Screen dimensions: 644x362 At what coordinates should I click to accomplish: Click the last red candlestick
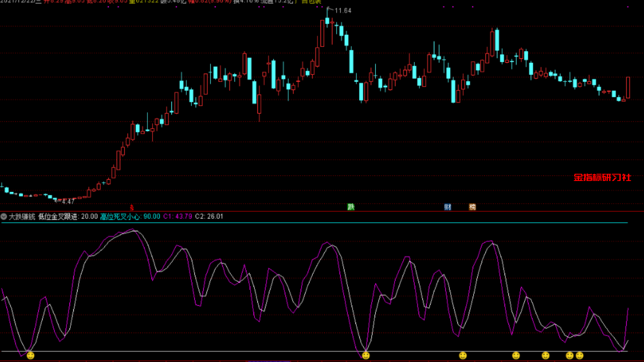(x=628, y=88)
